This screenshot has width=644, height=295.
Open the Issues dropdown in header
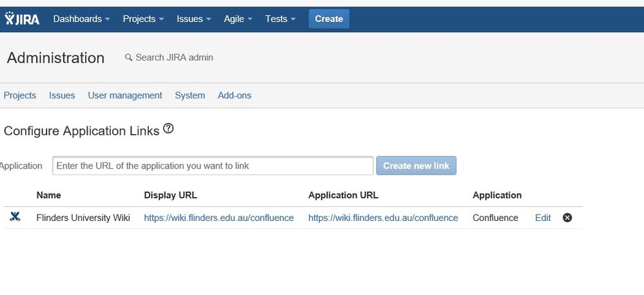pyautogui.click(x=194, y=19)
